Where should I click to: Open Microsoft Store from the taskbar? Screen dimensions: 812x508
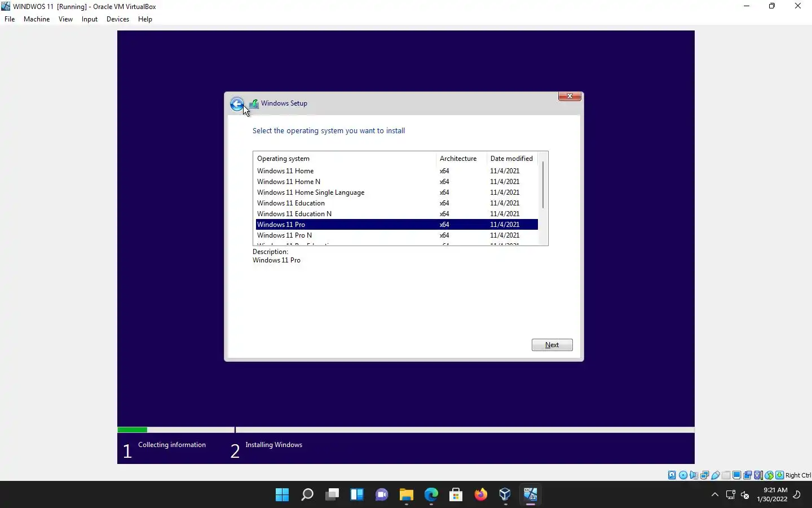pos(456,495)
